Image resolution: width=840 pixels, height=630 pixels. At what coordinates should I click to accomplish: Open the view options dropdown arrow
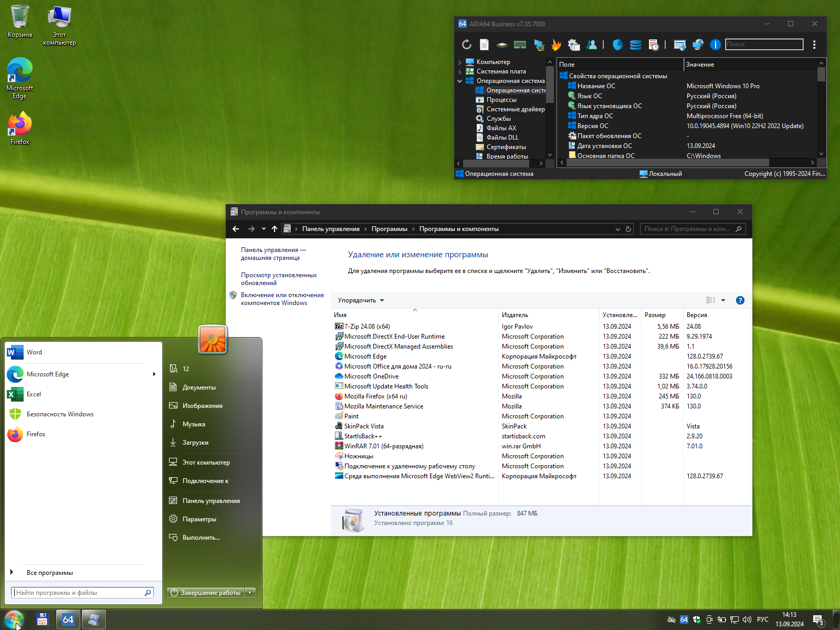(723, 300)
